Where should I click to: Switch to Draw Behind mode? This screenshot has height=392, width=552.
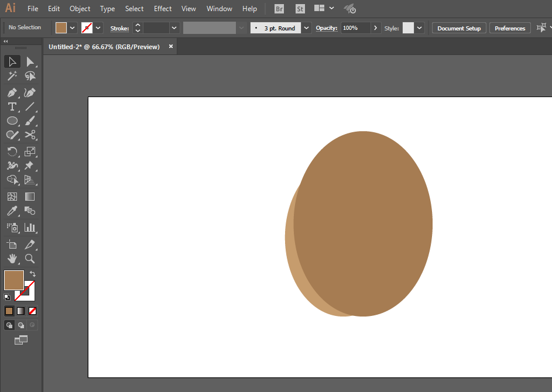(x=20, y=325)
